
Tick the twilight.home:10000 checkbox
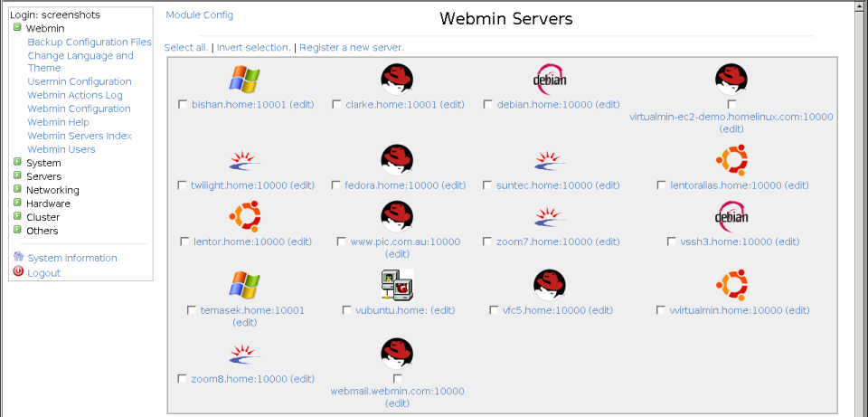pos(182,185)
